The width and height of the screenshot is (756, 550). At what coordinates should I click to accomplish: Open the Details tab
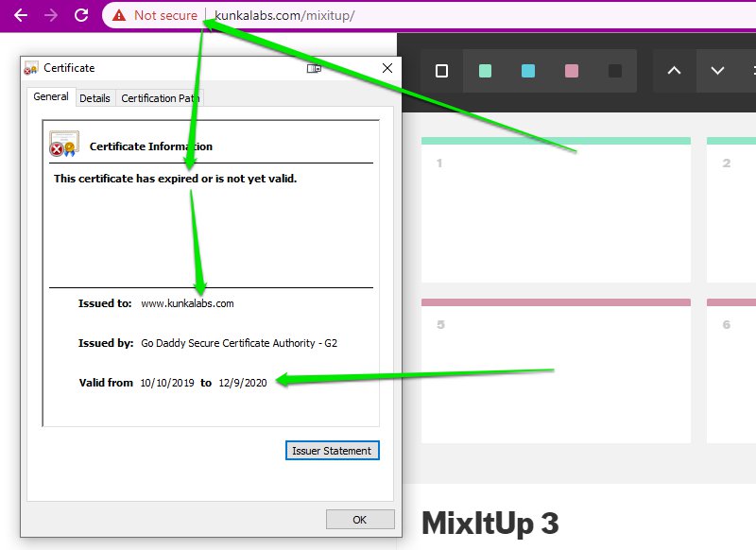pos(95,98)
